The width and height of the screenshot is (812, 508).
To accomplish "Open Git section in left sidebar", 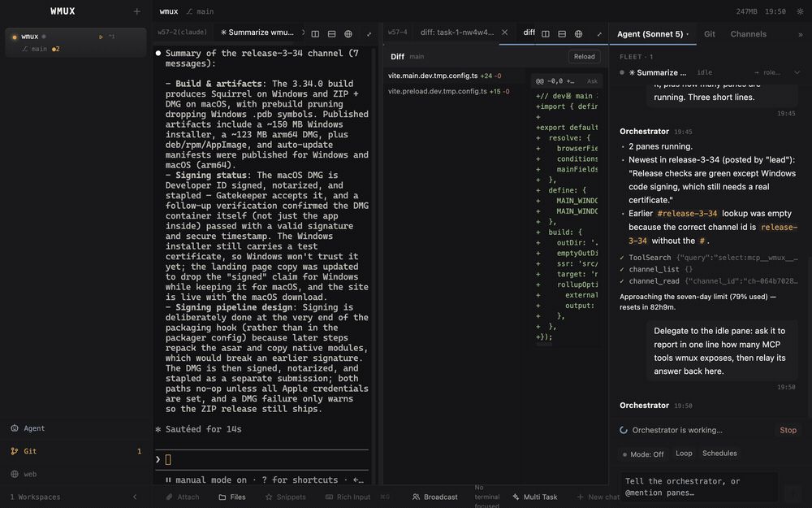I will point(76,451).
